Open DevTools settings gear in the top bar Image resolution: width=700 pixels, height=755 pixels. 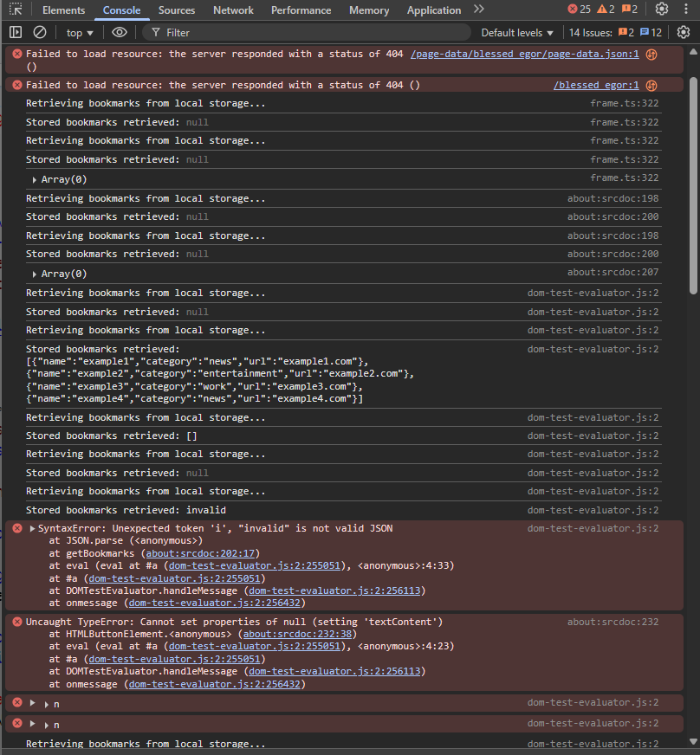(662, 10)
